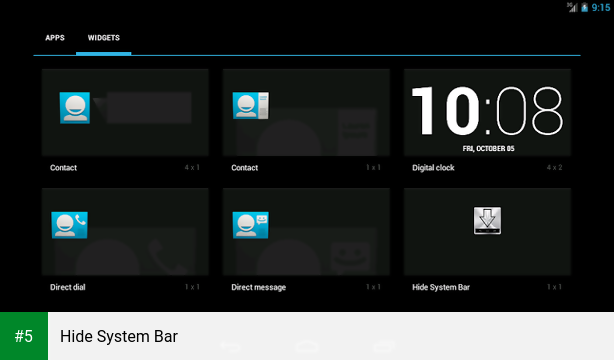The width and height of the screenshot is (614, 360).
Task: Switch to the APPS tab
Action: tap(55, 38)
